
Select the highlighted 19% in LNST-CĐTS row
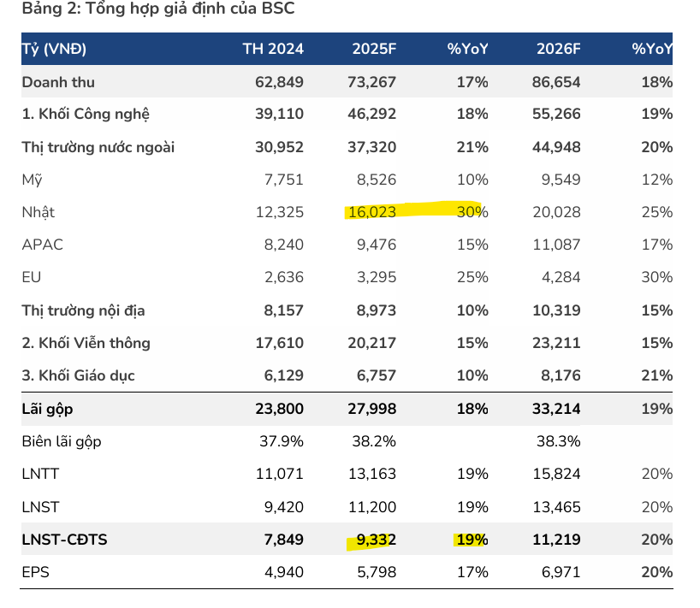click(x=472, y=540)
